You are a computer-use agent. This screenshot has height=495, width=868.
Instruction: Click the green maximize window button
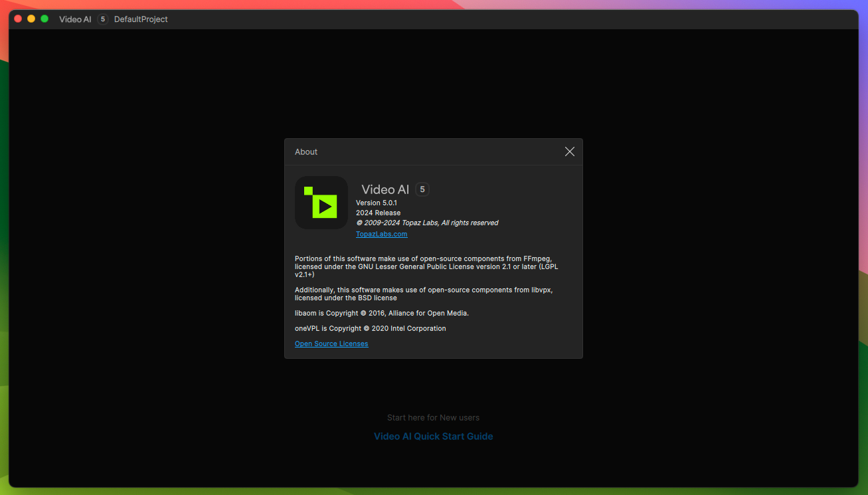coord(44,19)
